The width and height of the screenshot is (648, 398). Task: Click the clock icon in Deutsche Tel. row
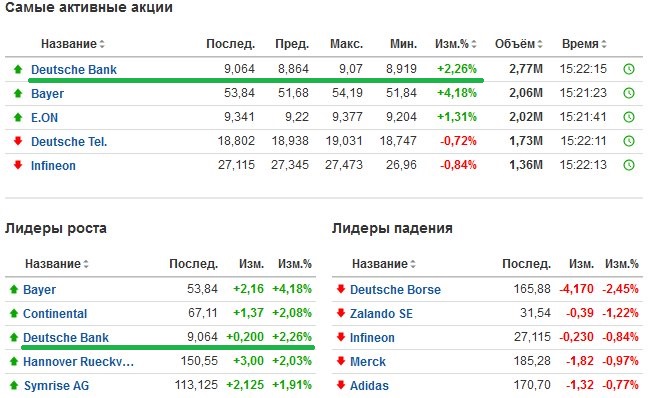click(x=629, y=141)
